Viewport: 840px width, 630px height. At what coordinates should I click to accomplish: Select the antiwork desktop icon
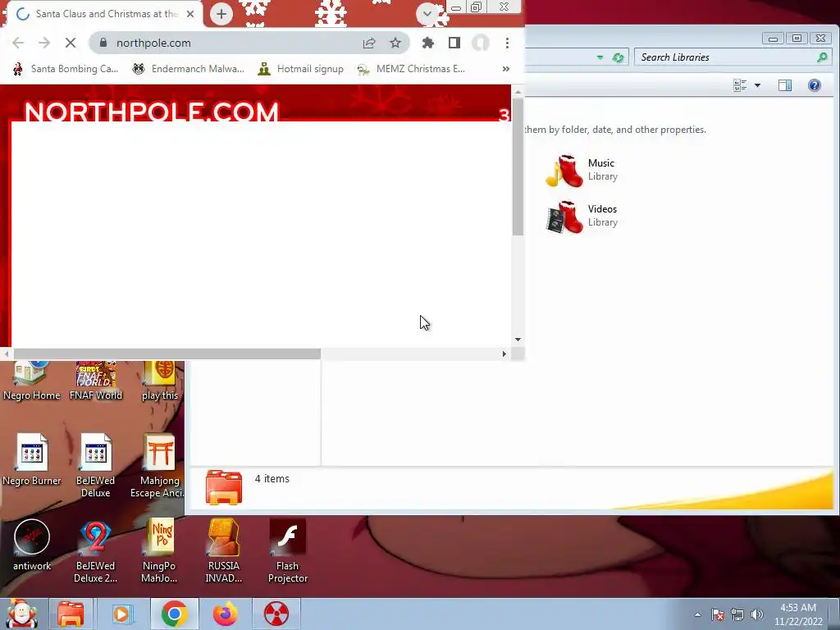(32, 545)
